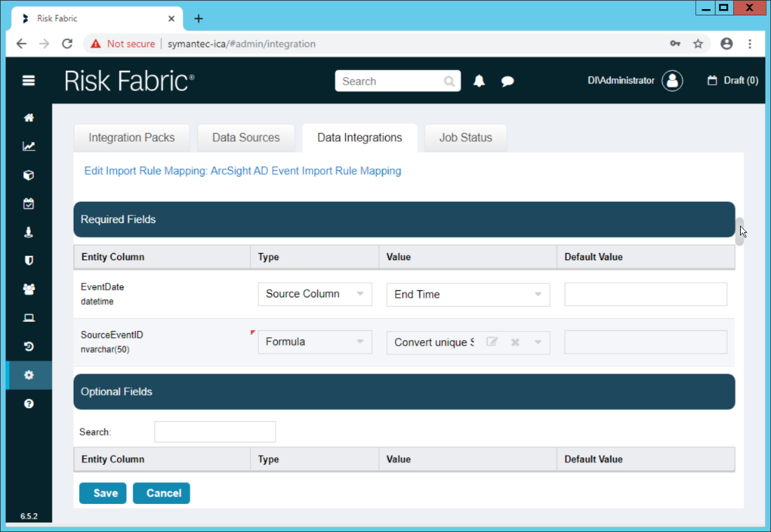Viewport: 771px width, 532px height.
Task: Expand the EventDate Type dropdown
Action: click(314, 294)
